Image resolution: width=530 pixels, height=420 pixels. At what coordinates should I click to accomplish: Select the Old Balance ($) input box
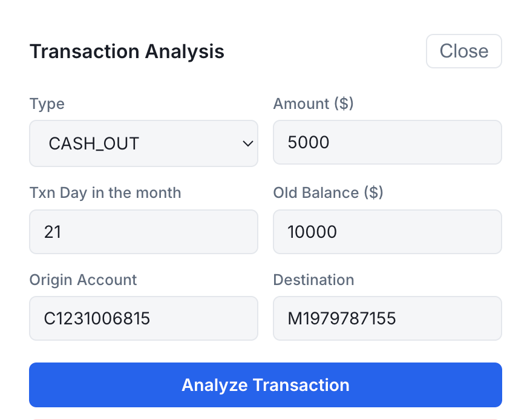point(387,232)
